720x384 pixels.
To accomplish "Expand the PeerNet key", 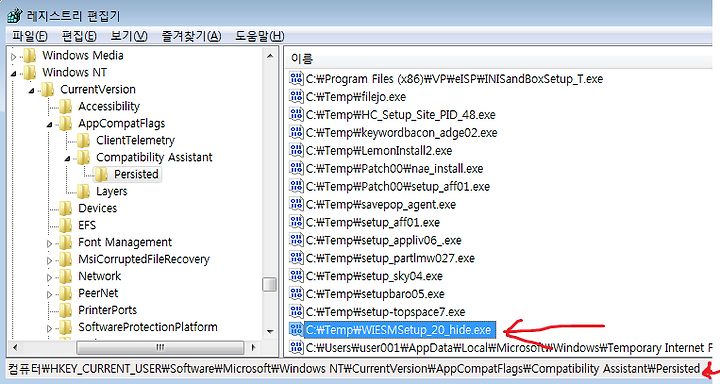I will coord(50,295).
